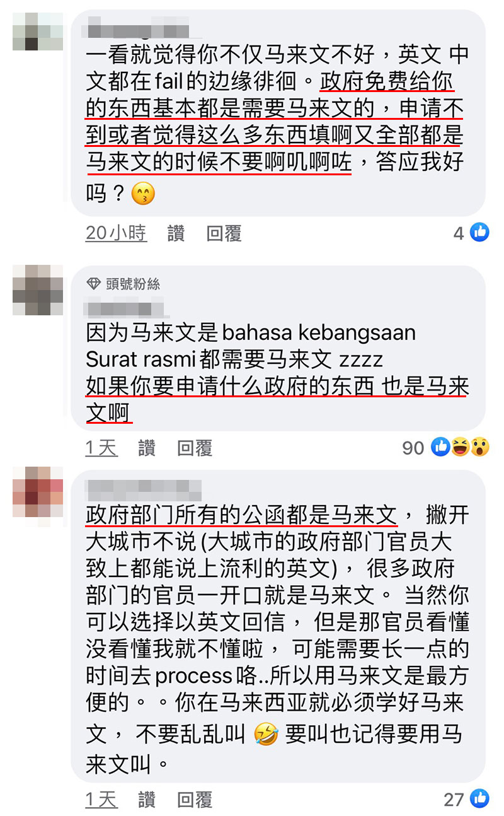Click the wow reaction icon on the second comment

pos(479,447)
